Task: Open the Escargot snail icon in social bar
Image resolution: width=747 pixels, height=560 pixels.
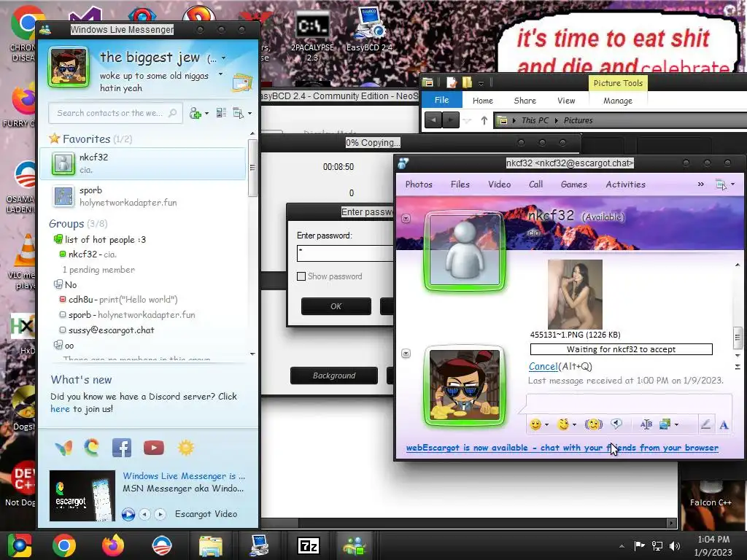Action: (91, 448)
